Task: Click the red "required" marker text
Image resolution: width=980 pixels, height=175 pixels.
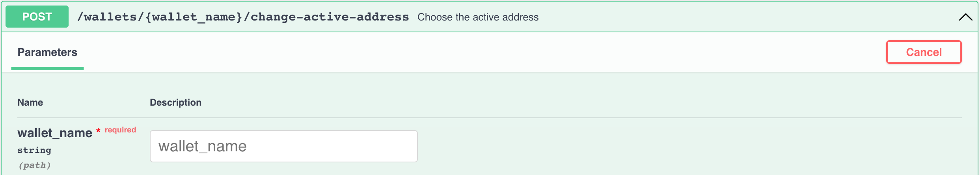Action: 120,130
